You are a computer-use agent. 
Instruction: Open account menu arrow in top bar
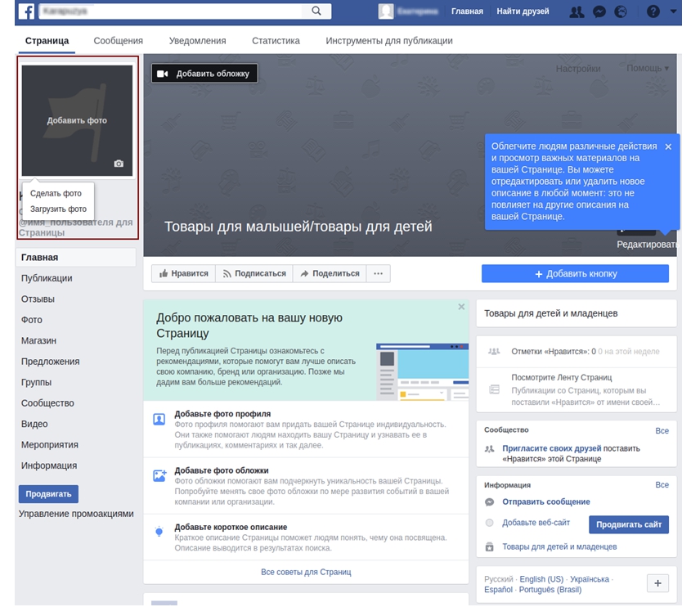tap(674, 11)
